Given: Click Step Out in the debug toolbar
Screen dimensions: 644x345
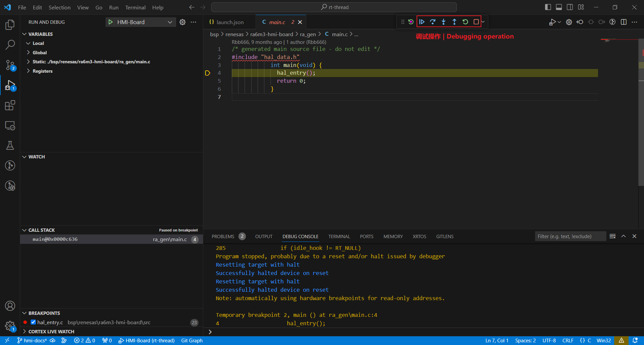Looking at the screenshot, I should coord(454,22).
